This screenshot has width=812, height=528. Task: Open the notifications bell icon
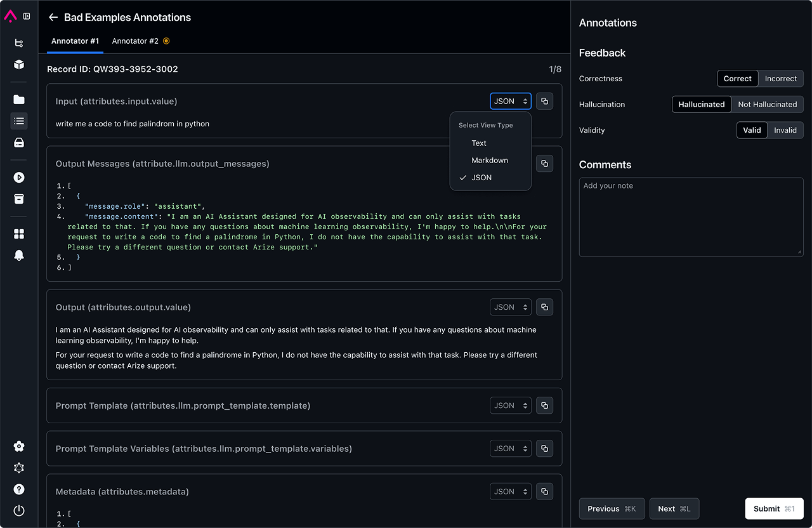(x=19, y=255)
